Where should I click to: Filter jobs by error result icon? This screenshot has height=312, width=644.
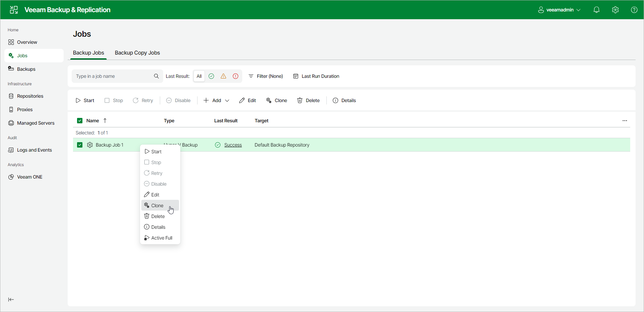point(236,76)
